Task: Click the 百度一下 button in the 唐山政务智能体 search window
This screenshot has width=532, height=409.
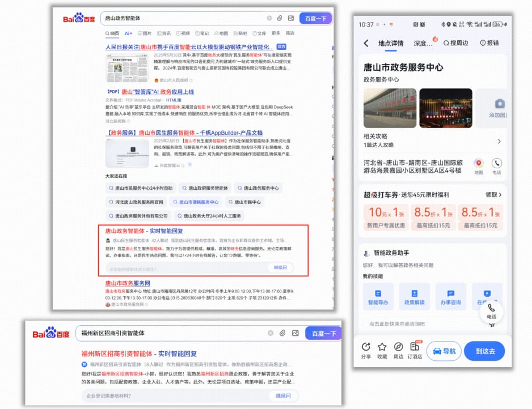Action: 315,18
